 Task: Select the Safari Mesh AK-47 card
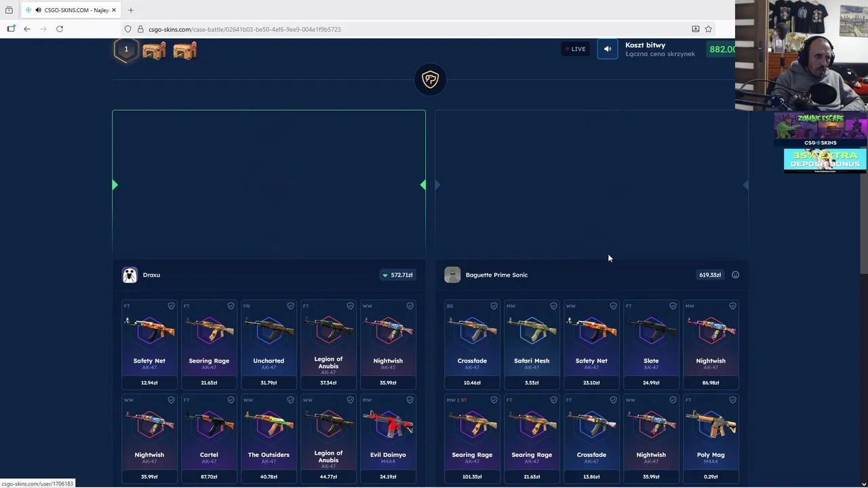click(532, 344)
